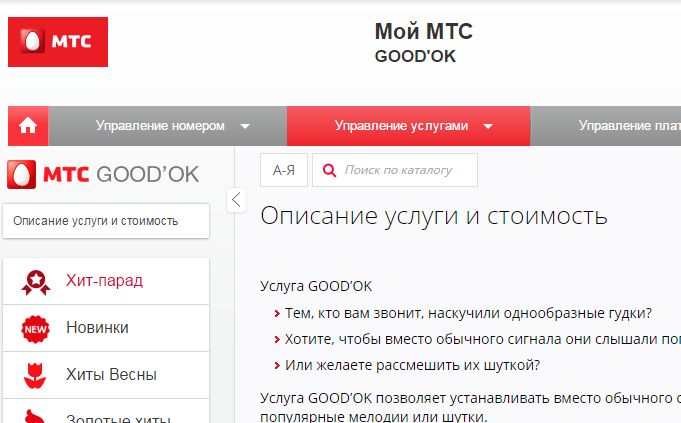Open the Золотые хиты category

pos(106,412)
